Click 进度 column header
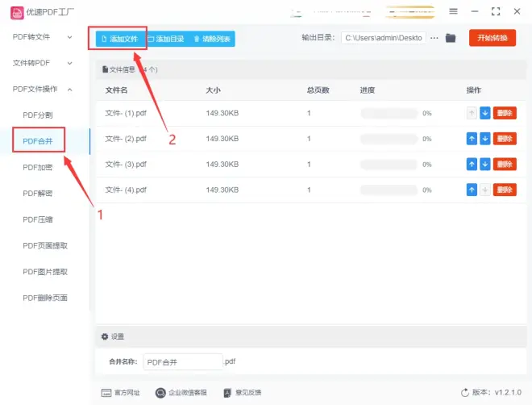The height and width of the screenshot is (405, 532). click(x=367, y=90)
